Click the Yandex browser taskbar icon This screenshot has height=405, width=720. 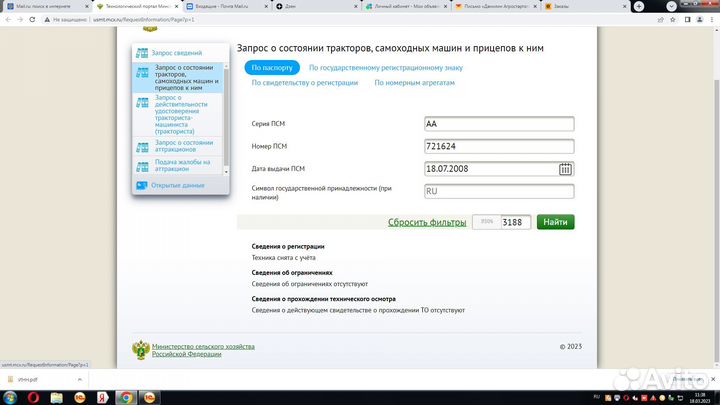104,396
